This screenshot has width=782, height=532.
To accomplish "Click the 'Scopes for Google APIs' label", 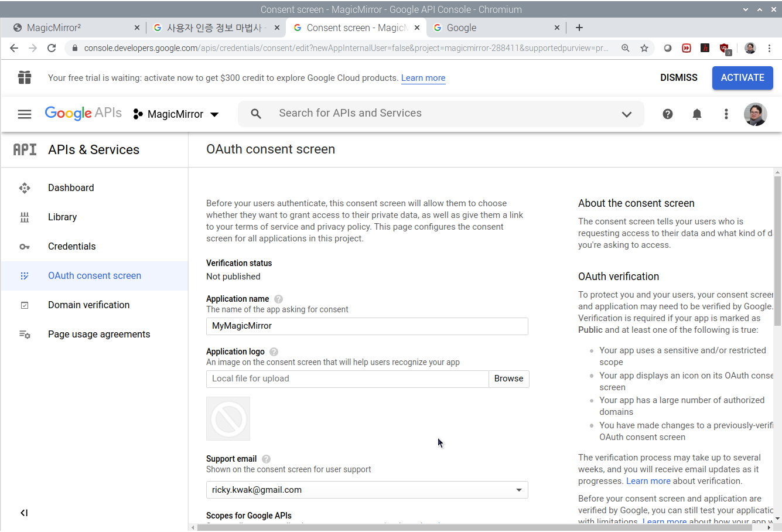I will point(249,516).
